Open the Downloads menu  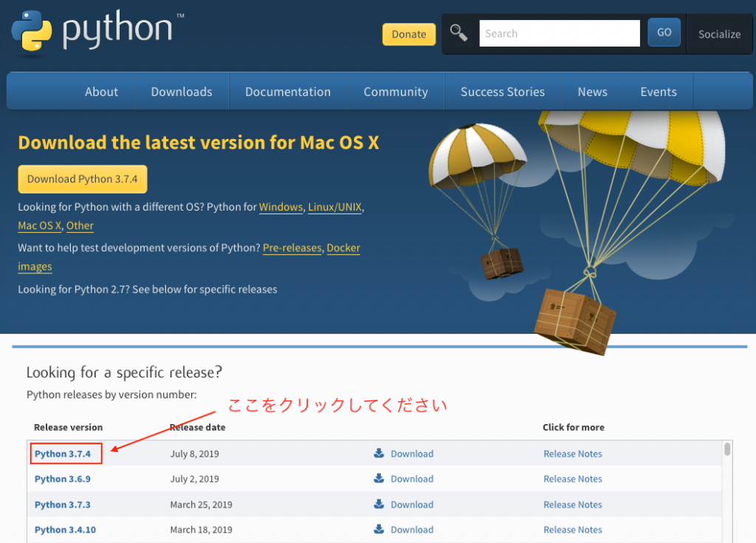[x=182, y=91]
